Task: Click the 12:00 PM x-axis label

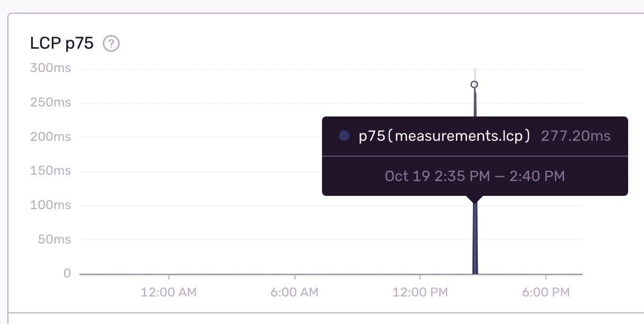Action: click(x=420, y=292)
